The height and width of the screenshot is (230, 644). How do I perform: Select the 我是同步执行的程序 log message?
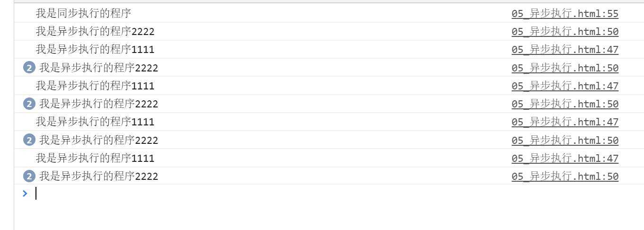coord(83,13)
